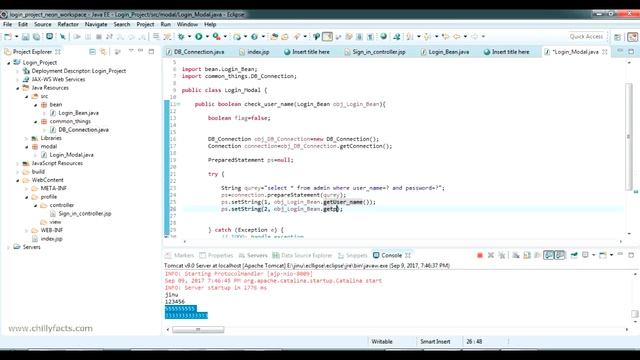Click the editor vertical scrollbar
This screenshot has width=640, height=360.
[629, 137]
